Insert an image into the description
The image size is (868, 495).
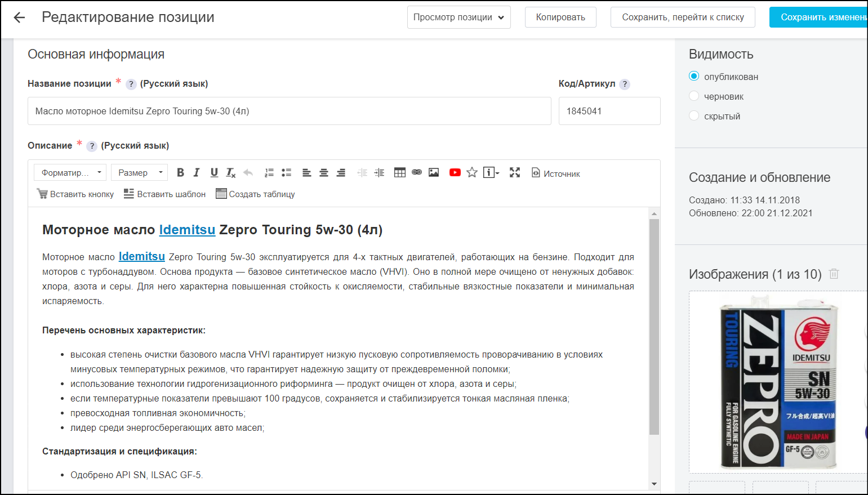point(434,172)
